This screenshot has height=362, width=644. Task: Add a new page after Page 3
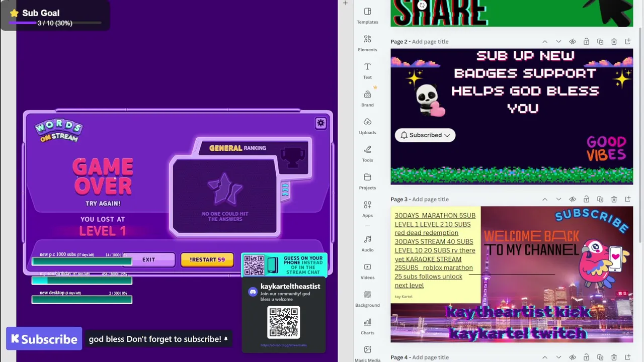628,200
